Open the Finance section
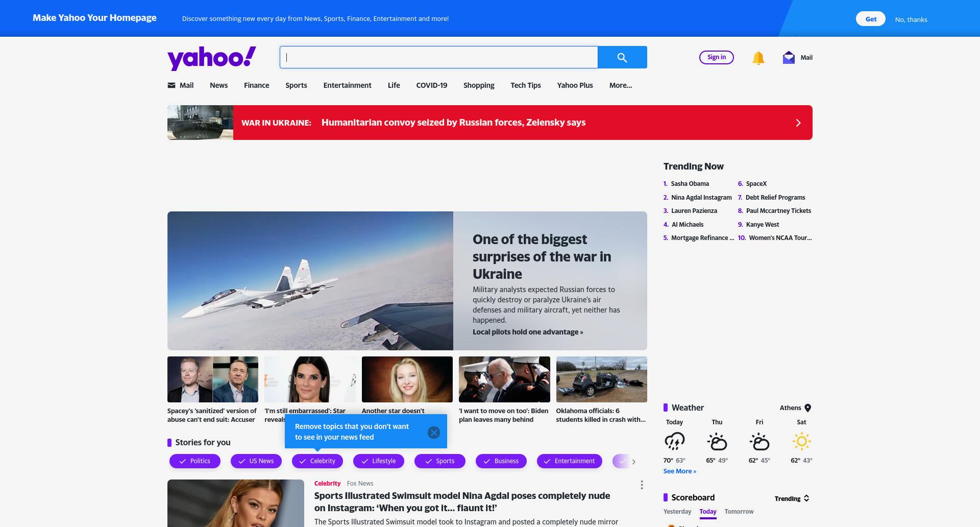Screen dimensions: 980x527 256,85
